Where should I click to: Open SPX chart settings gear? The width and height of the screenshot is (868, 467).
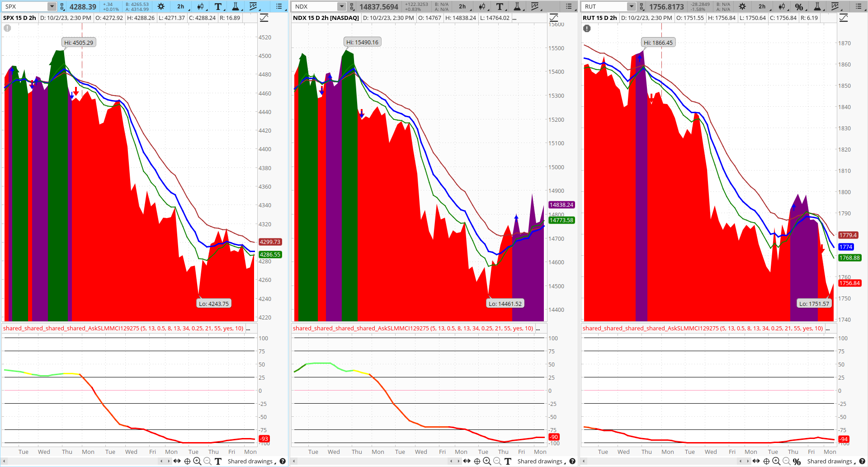(161, 6)
